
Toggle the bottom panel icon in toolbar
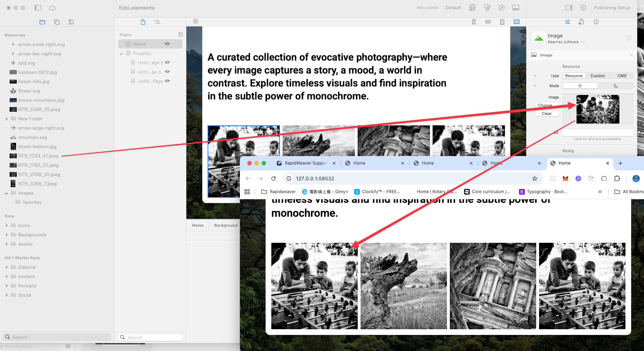[515, 7]
